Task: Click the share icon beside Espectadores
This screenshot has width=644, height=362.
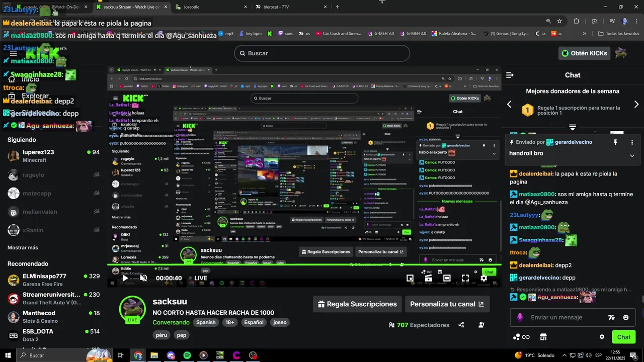Action: (461, 325)
